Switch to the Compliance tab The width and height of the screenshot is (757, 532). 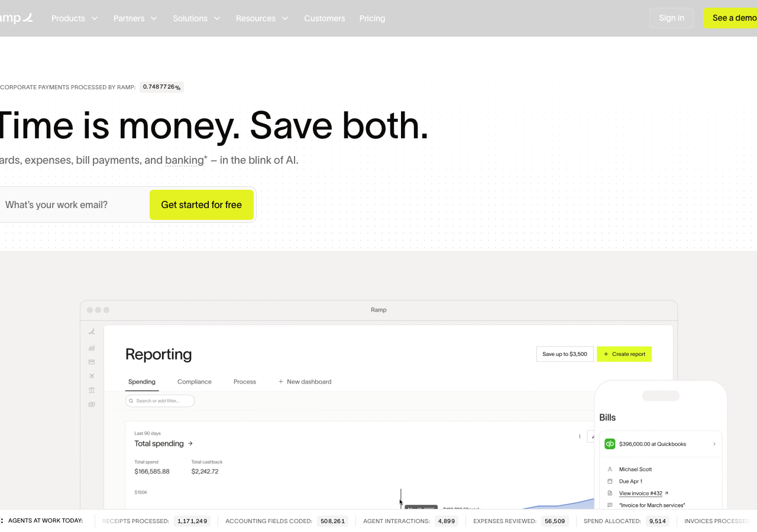pos(195,382)
